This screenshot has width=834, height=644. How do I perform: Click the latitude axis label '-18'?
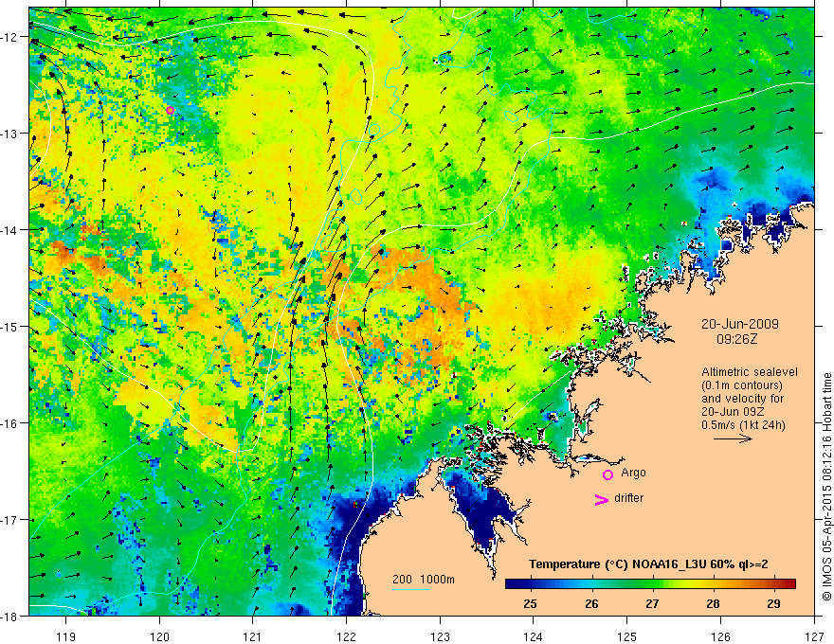click(x=10, y=616)
